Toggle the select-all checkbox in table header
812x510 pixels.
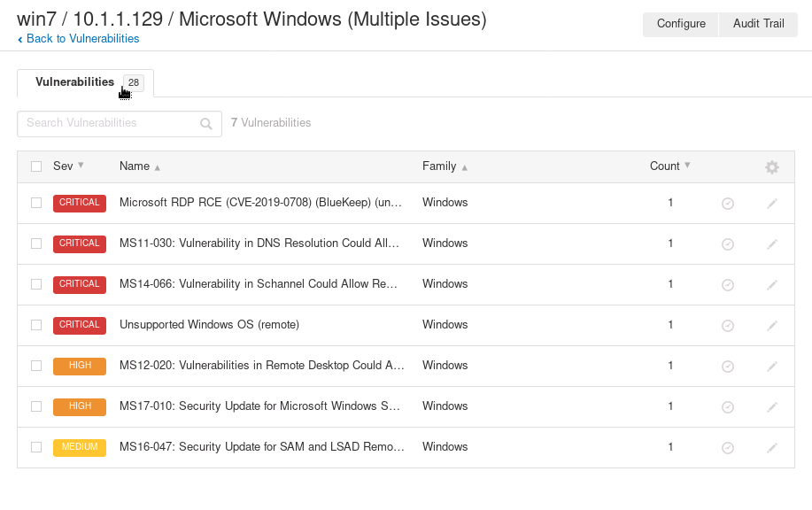coord(36,166)
